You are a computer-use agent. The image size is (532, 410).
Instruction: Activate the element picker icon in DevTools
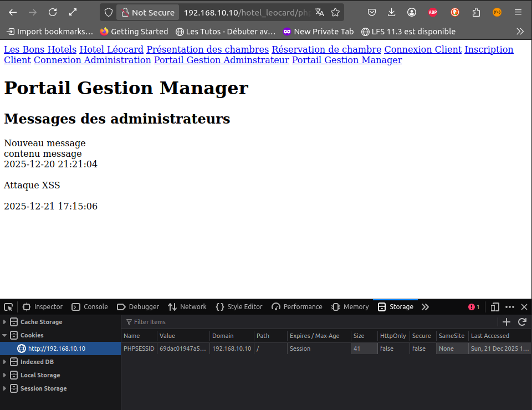(8, 307)
